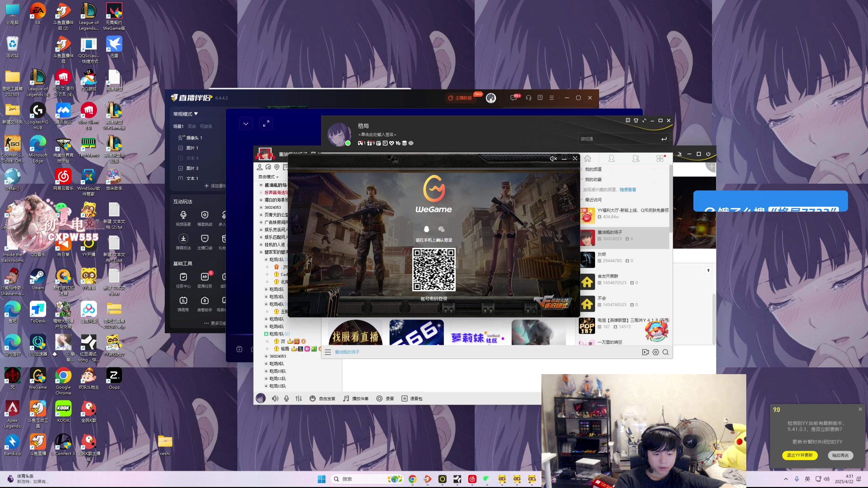Switch to WeChat login in WeGame
The image size is (868, 488).
coord(441,229)
